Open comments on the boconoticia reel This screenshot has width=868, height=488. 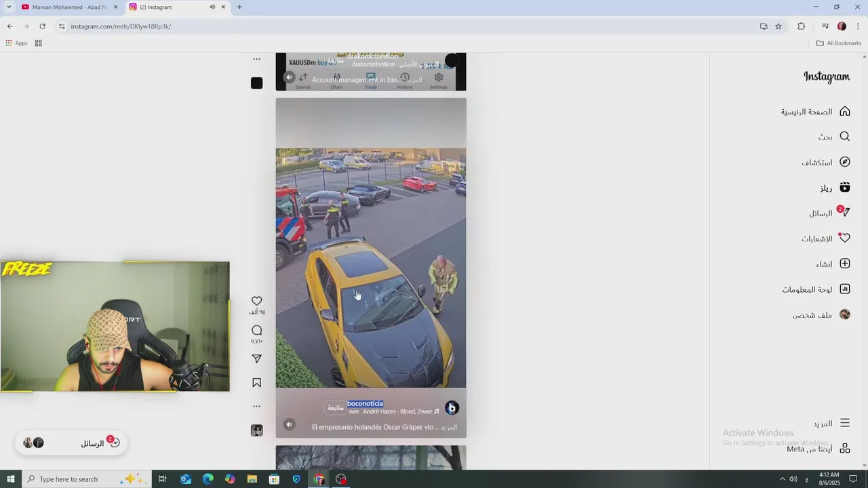pyautogui.click(x=256, y=330)
